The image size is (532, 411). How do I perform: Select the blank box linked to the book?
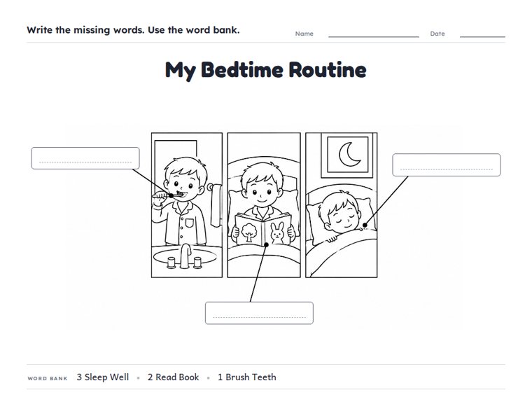point(259,313)
